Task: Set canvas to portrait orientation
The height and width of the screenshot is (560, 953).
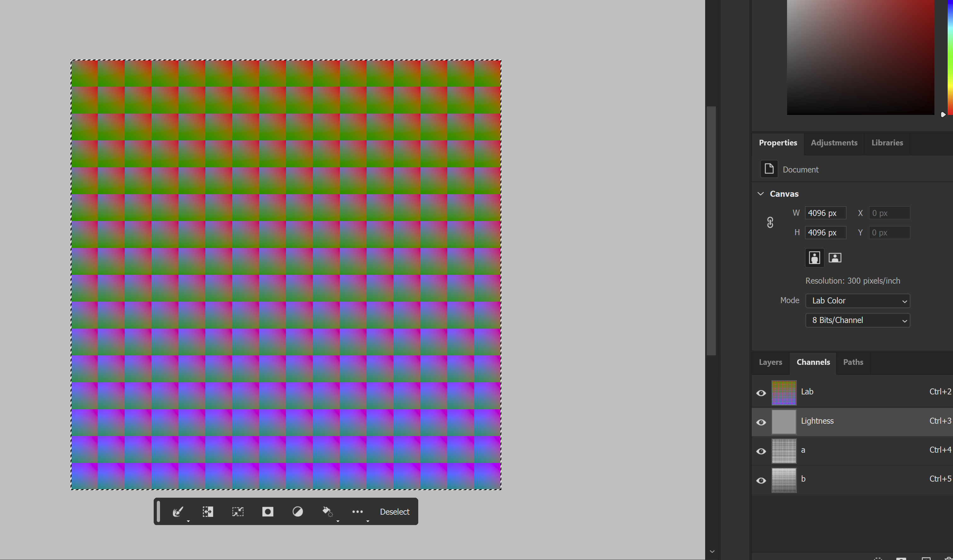Action: point(814,258)
